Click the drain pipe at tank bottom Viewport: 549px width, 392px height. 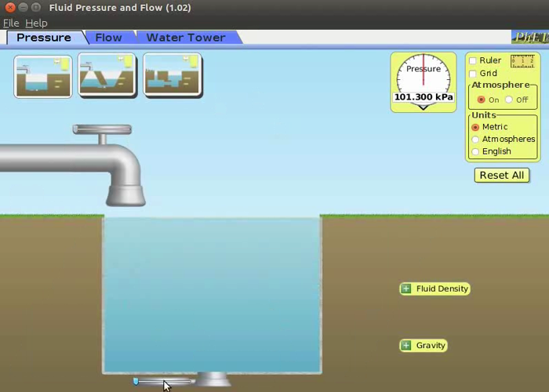213,380
